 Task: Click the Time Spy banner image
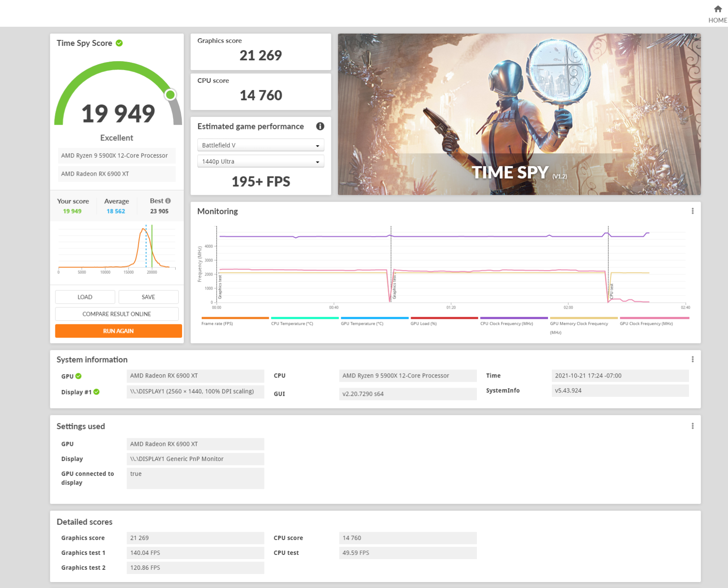pyautogui.click(x=519, y=114)
